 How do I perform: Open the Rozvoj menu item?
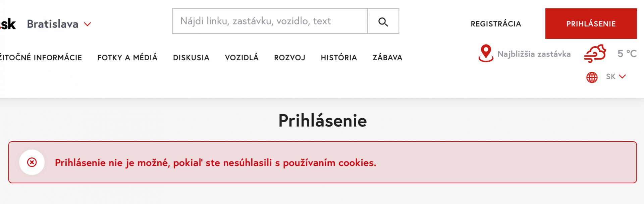(x=290, y=58)
